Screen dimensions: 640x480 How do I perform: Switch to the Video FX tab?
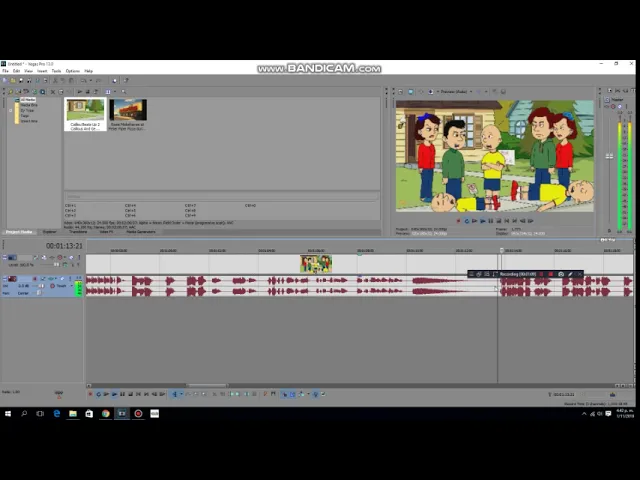(107, 232)
